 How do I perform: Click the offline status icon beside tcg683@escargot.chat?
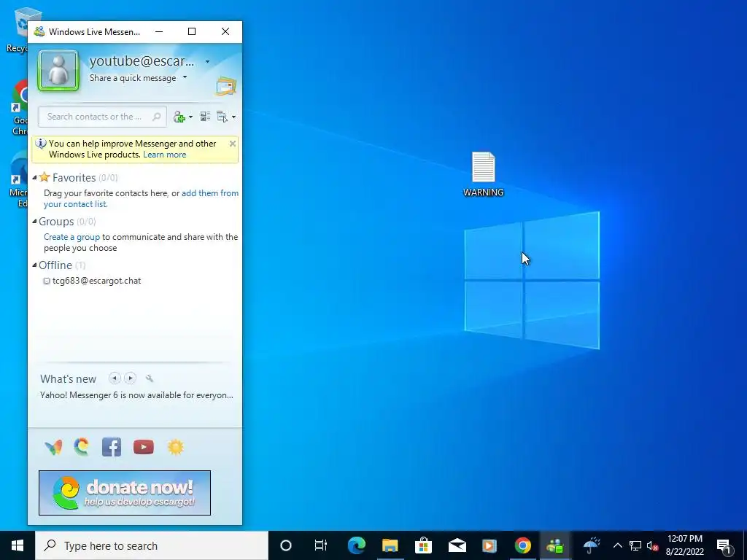click(47, 281)
